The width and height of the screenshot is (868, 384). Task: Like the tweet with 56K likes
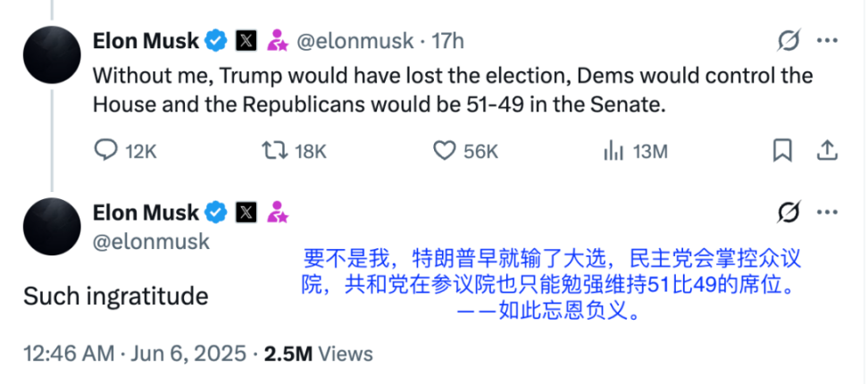(444, 151)
